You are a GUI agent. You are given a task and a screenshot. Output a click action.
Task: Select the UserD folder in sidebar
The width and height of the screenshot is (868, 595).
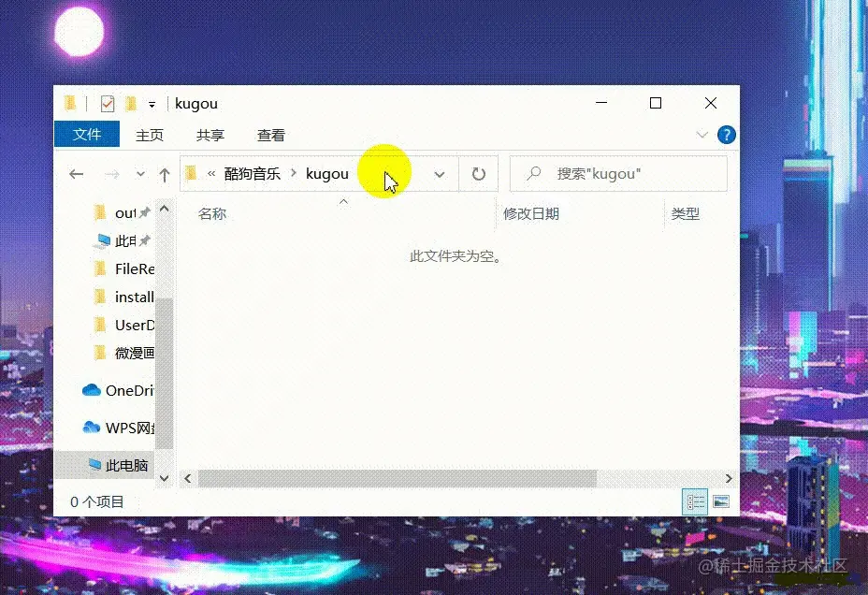pos(123,325)
